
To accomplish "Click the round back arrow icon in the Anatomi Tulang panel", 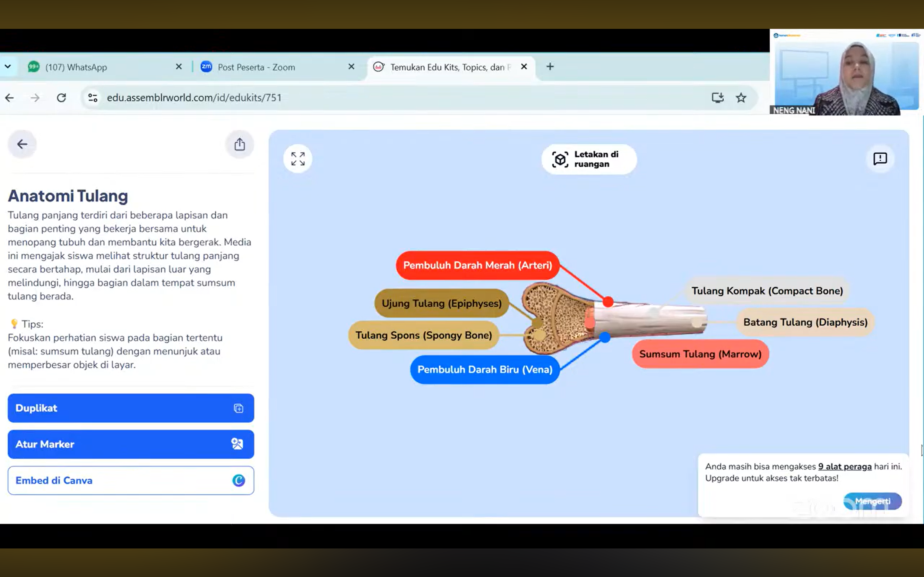I will tap(22, 144).
